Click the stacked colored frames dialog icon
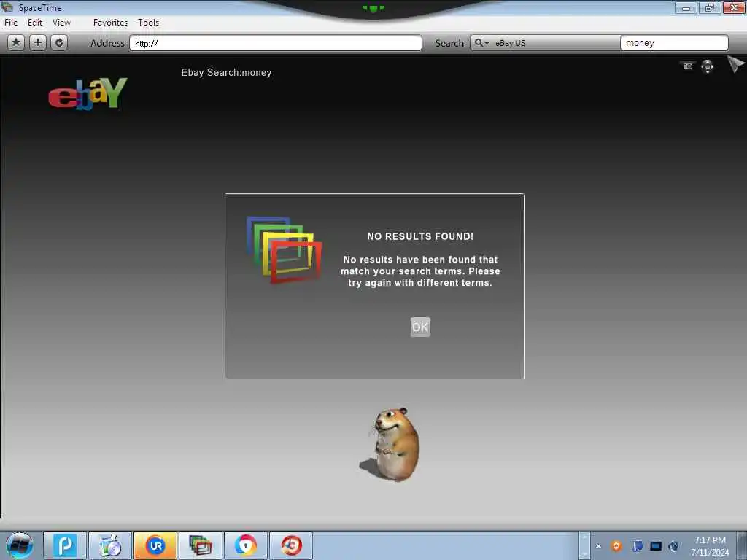The image size is (747, 560). click(285, 249)
